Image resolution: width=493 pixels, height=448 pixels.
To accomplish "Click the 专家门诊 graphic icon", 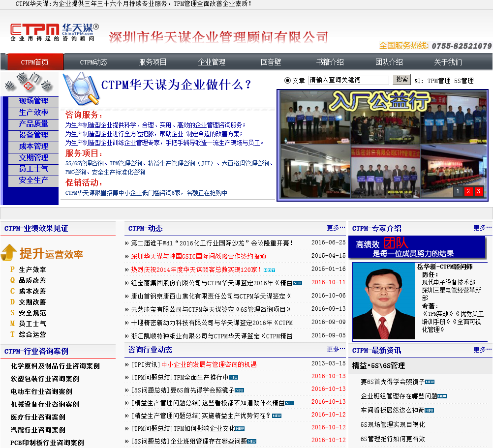I will click(x=29, y=82).
